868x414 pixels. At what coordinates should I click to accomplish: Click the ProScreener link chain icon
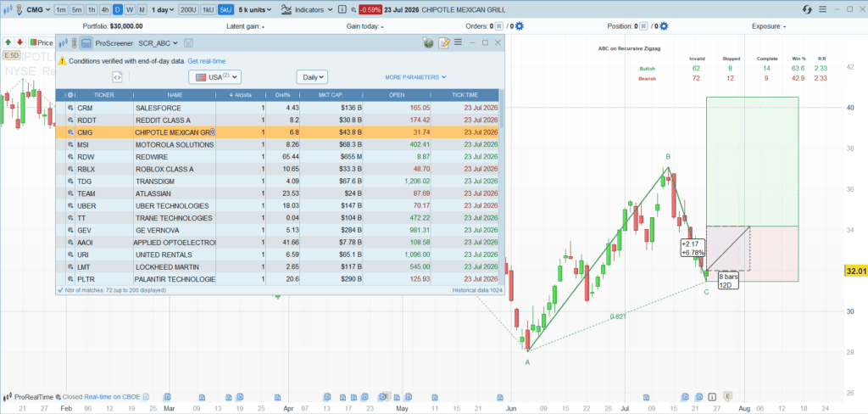(73, 42)
